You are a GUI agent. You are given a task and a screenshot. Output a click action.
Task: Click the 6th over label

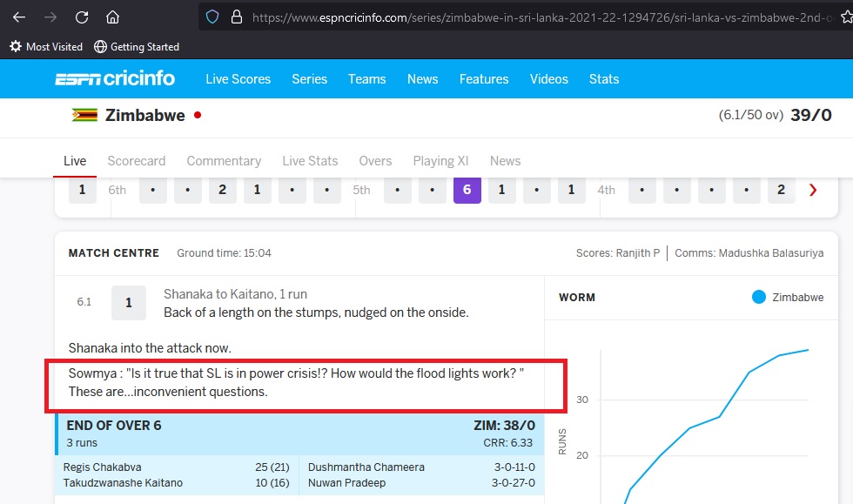tap(117, 190)
